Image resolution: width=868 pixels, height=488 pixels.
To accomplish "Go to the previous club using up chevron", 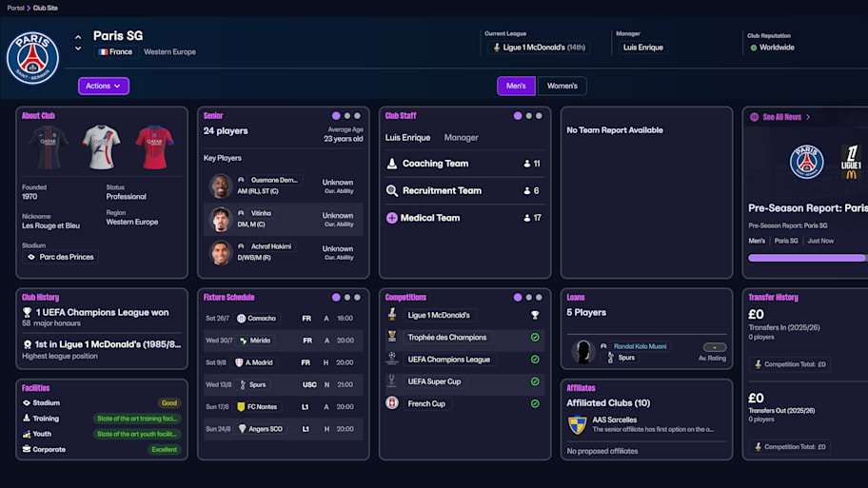I will [78, 37].
